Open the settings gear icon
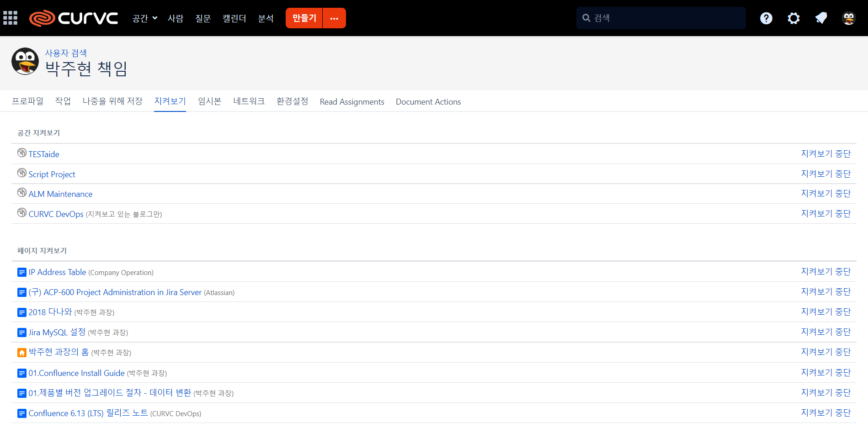868x428 pixels. click(793, 18)
